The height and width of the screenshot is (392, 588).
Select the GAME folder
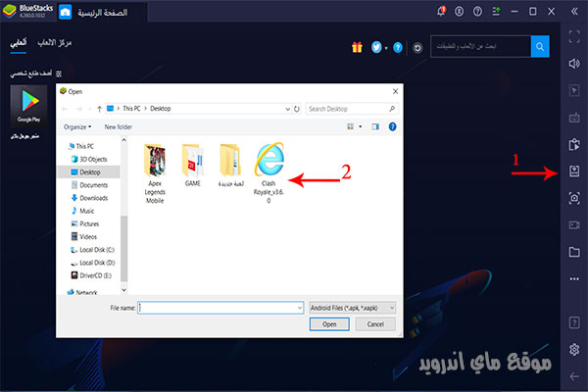[193, 165]
